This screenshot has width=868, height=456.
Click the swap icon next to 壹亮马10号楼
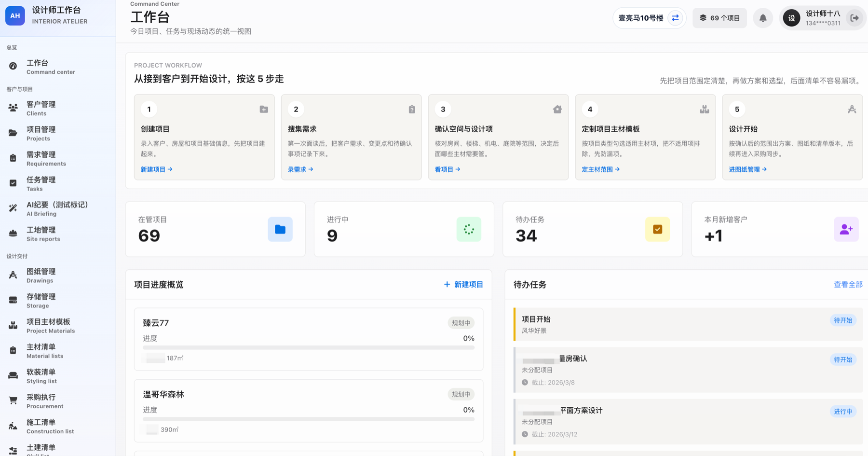(x=675, y=18)
